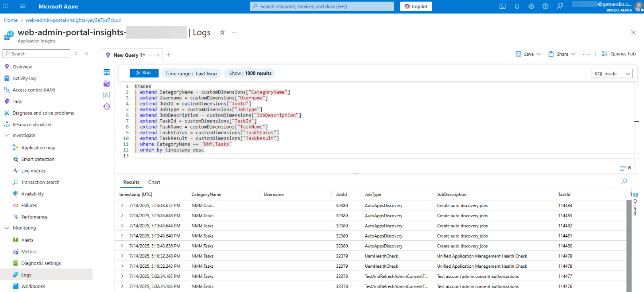Expand the result row for TaskId 114479
The image size is (644, 292).
click(122, 256)
